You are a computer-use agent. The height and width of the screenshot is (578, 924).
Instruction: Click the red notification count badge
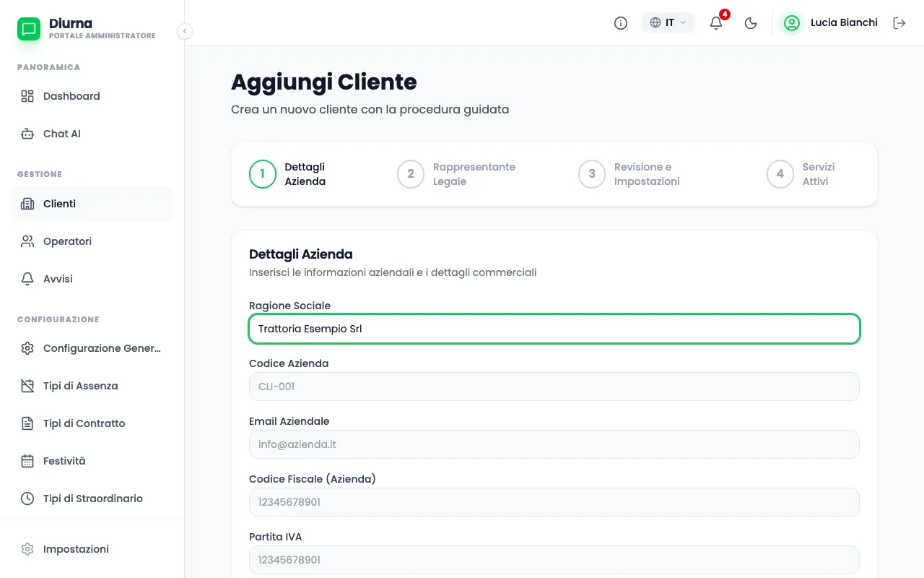pos(725,14)
